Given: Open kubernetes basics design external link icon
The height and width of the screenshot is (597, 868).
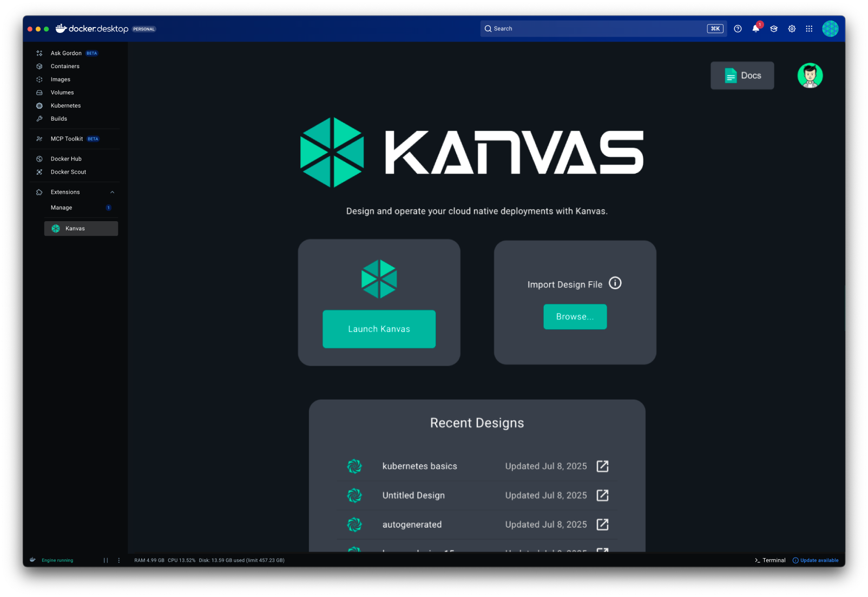Looking at the screenshot, I should point(602,466).
